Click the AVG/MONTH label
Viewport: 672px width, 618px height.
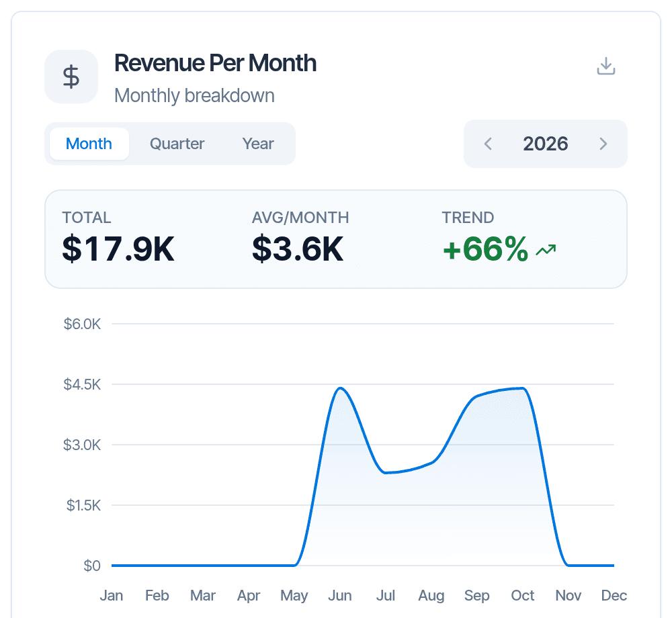point(300,218)
